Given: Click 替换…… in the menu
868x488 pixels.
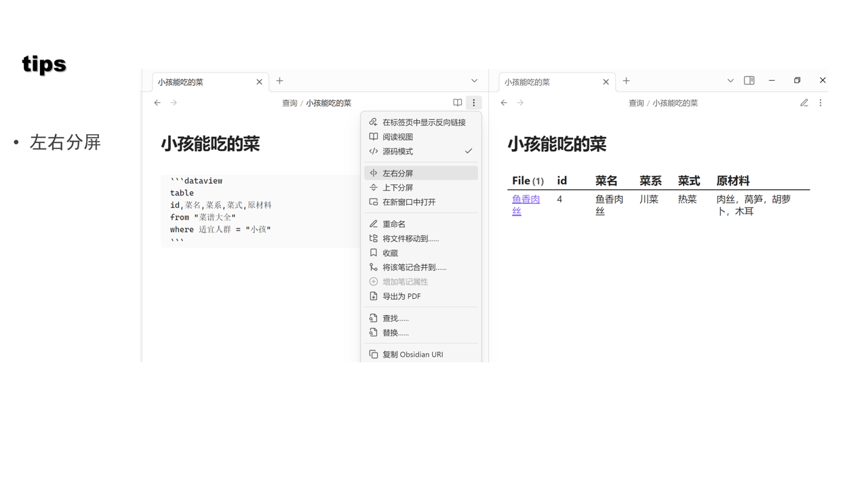Looking at the screenshot, I should point(421,333).
